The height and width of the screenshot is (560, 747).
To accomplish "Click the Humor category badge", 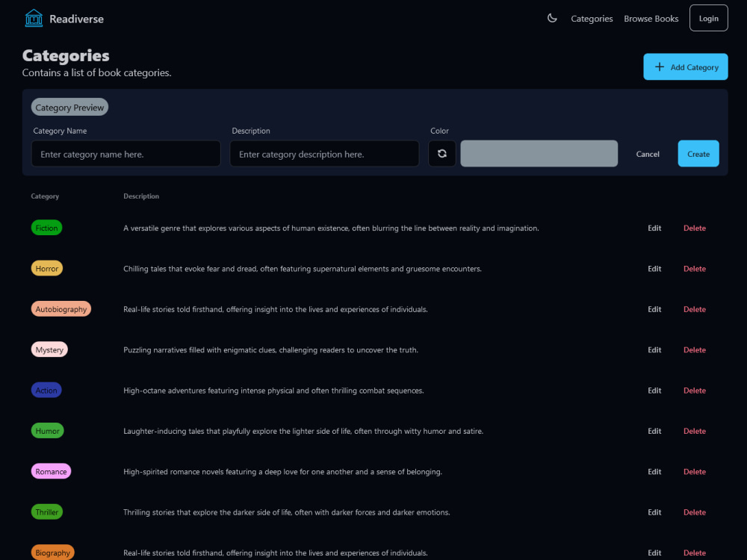I will click(x=47, y=431).
